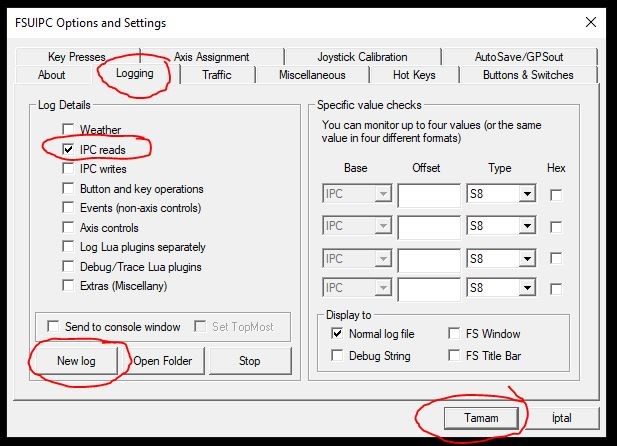This screenshot has height=446, width=617.
Task: Open the About tab
Action: [52, 75]
